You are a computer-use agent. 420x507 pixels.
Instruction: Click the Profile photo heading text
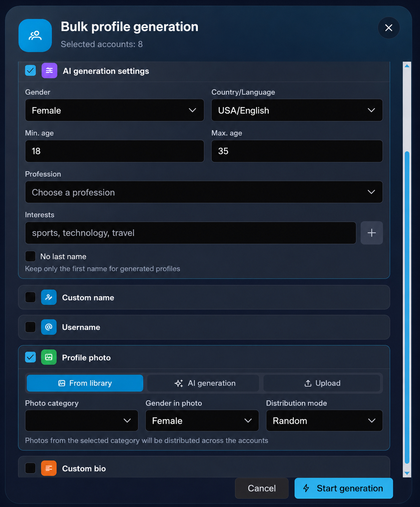[86, 358]
